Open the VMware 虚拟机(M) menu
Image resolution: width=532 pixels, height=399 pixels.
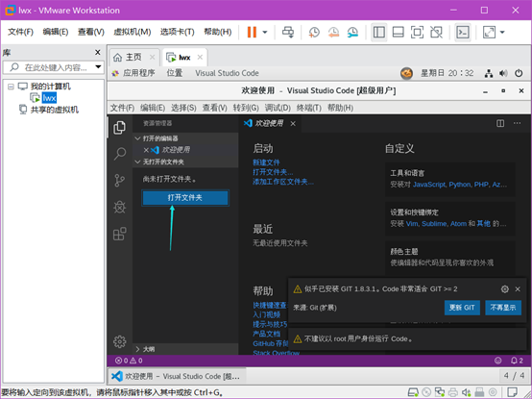click(132, 32)
